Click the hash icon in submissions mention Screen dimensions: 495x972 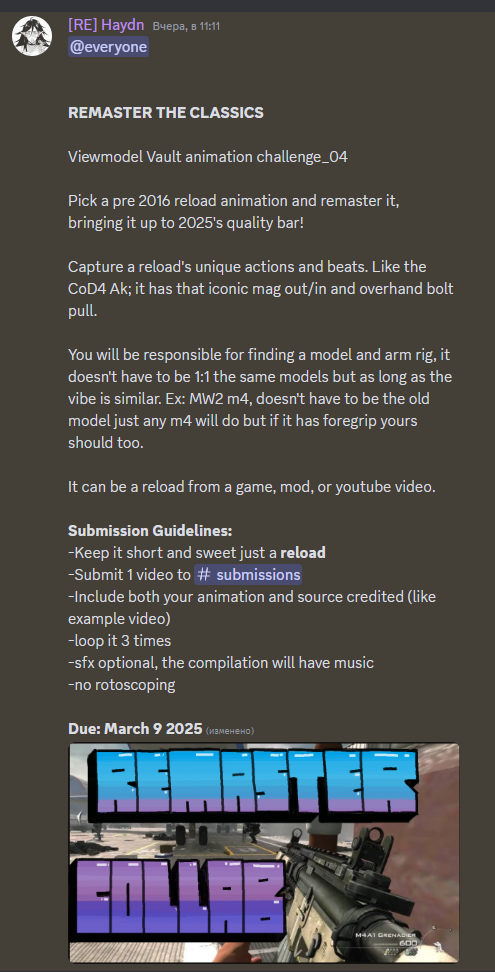pyautogui.click(x=204, y=575)
